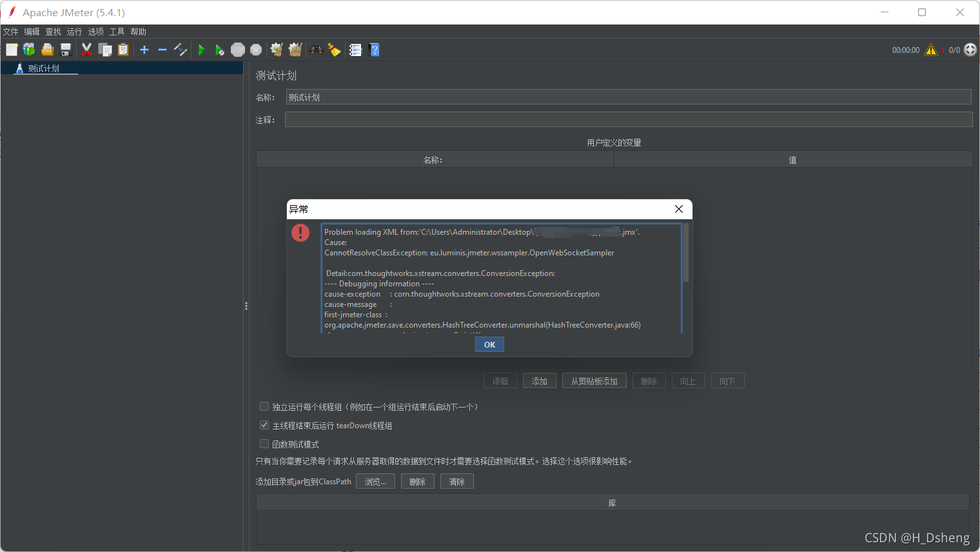Open the Help question mark icon
980x552 pixels.
pyautogui.click(x=374, y=50)
